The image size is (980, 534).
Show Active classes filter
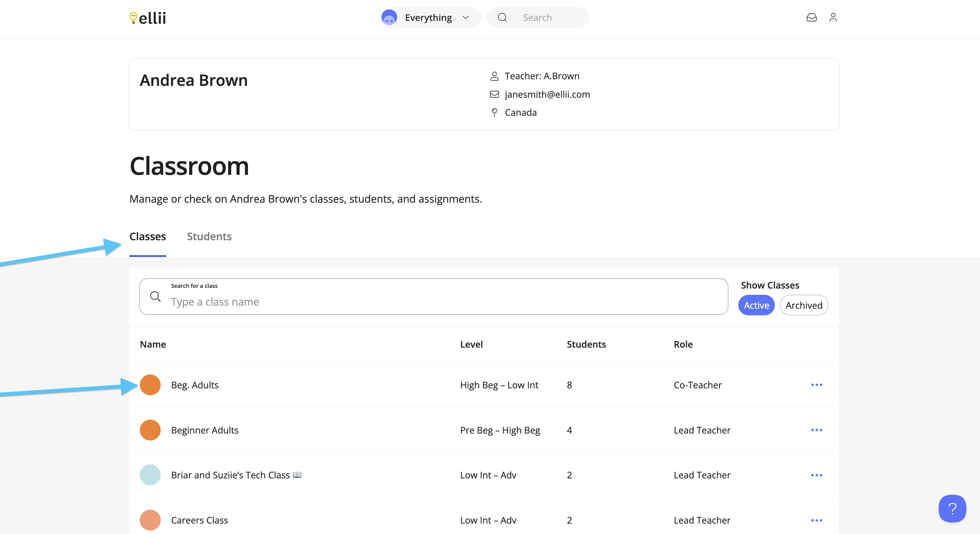pyautogui.click(x=756, y=305)
